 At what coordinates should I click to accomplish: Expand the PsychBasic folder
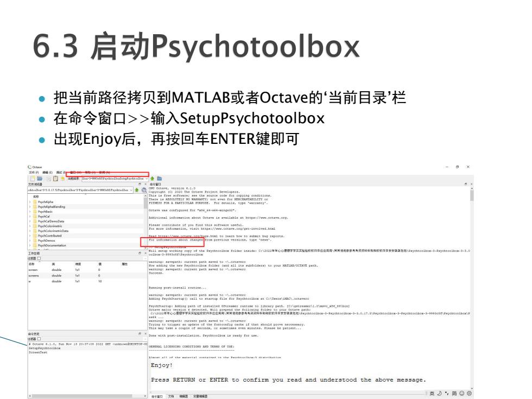(x=30, y=211)
